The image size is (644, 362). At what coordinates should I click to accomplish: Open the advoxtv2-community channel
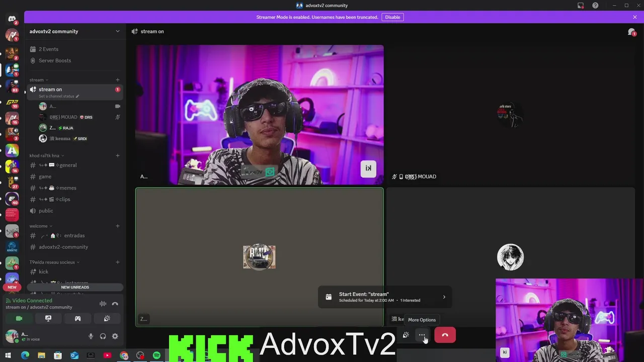coord(74,247)
